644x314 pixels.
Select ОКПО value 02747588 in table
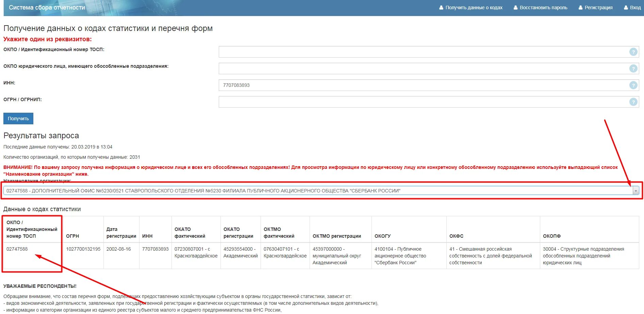tap(17, 249)
